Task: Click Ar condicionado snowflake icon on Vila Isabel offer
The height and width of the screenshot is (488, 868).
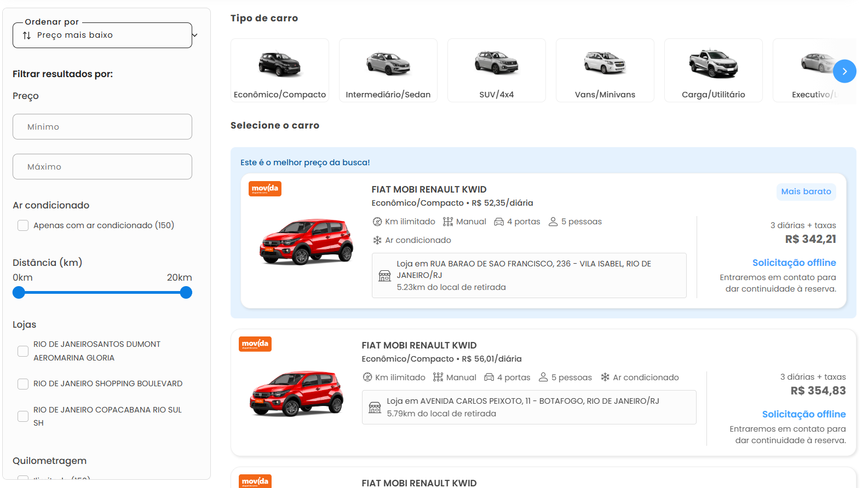Action: (377, 240)
